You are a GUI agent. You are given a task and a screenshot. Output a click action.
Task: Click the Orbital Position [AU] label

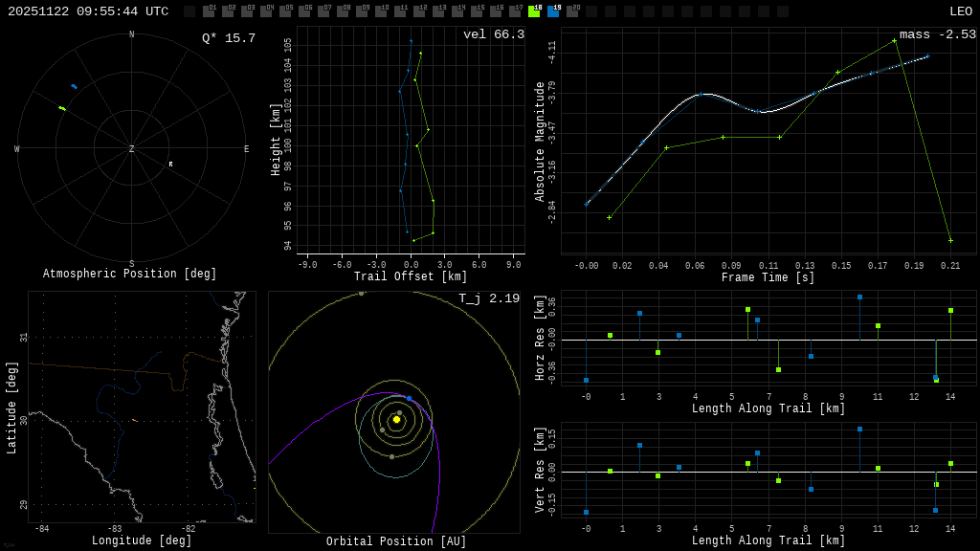pos(396,541)
